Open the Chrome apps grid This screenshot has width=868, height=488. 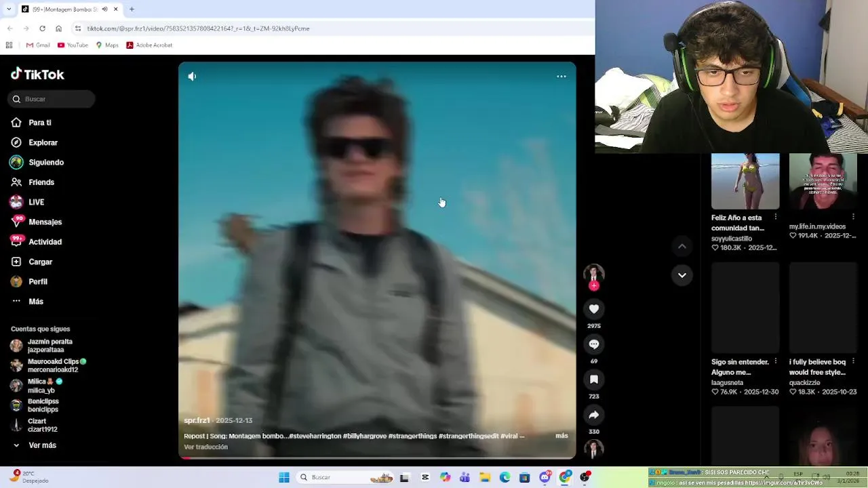(9, 45)
